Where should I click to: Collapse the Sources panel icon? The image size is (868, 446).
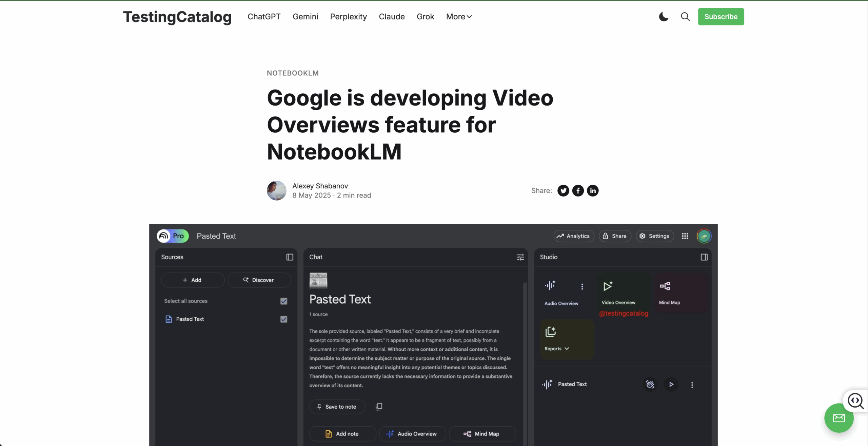(x=290, y=257)
